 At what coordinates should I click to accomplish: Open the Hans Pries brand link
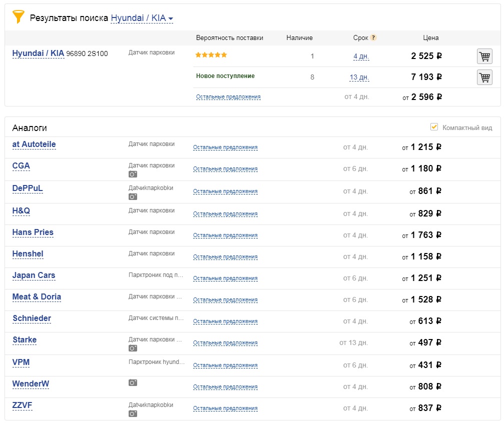[x=33, y=232]
